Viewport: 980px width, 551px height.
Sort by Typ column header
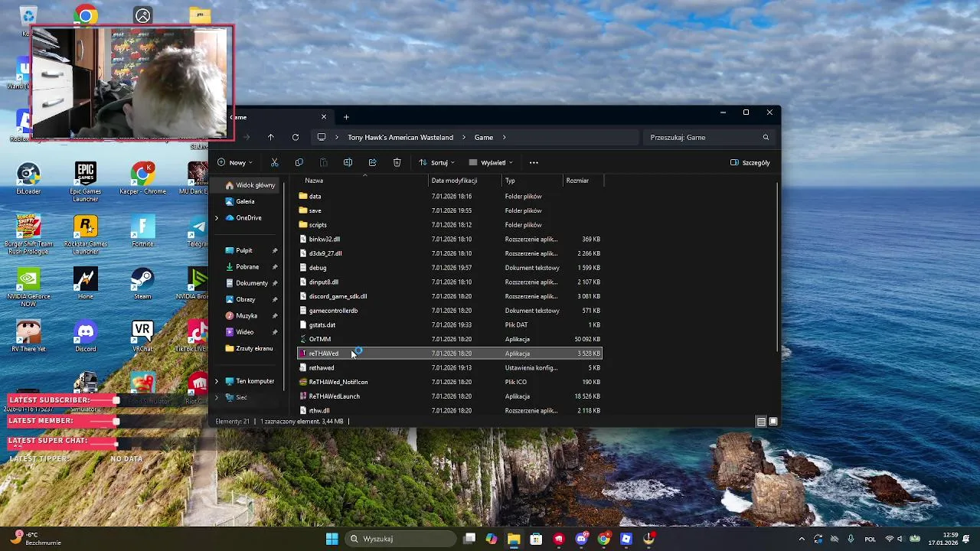click(x=533, y=181)
